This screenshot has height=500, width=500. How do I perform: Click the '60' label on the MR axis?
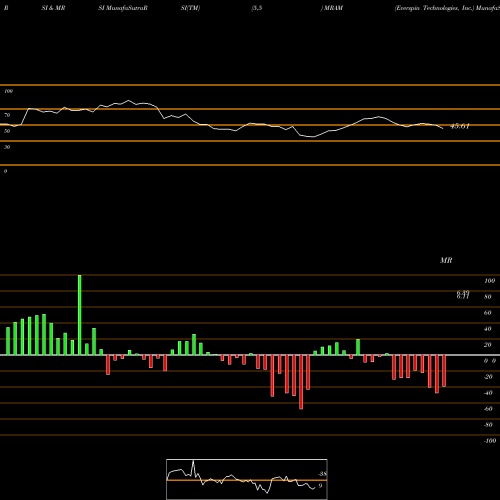(488, 313)
